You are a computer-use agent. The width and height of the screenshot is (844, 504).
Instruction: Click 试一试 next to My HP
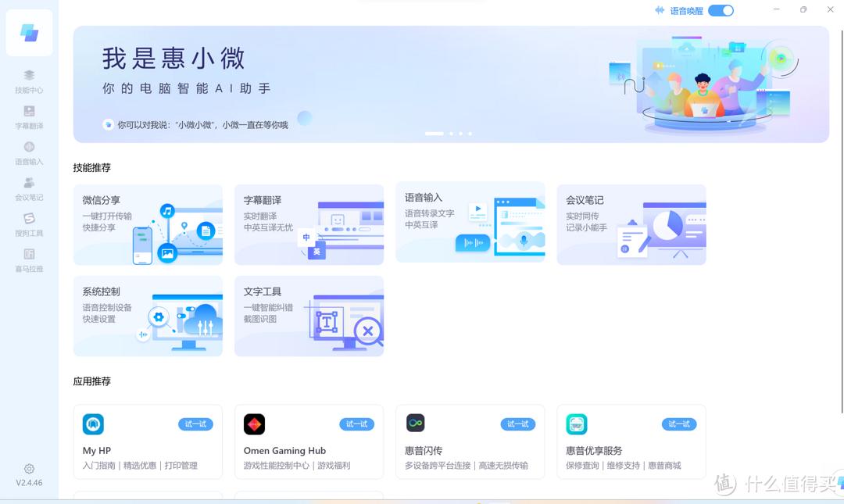195,424
